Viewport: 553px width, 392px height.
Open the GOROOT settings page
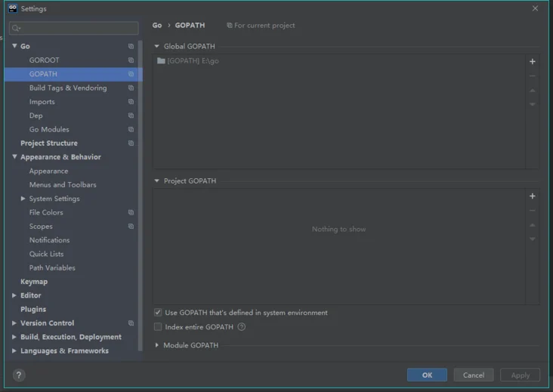[x=44, y=60]
